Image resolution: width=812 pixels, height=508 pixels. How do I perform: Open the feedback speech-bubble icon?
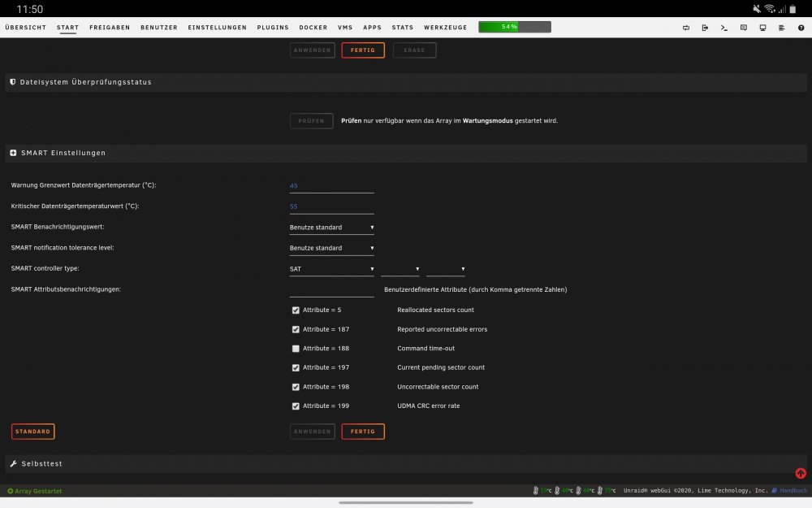coord(743,28)
